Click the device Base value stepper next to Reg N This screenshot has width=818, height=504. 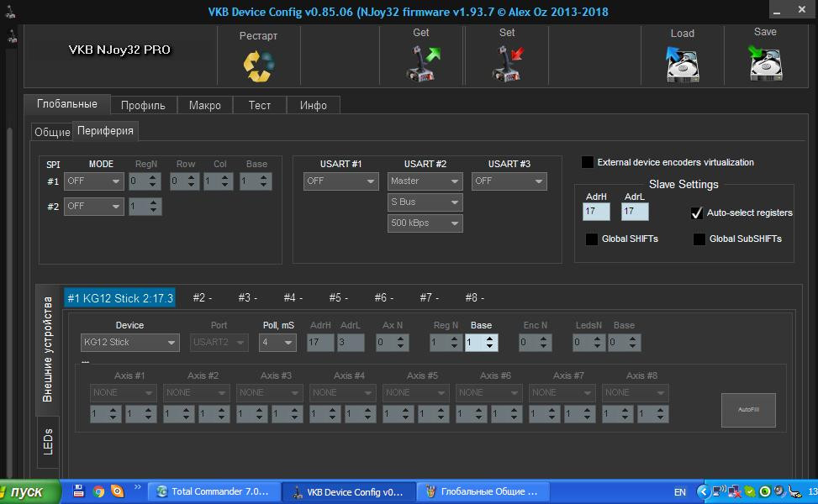pyautogui.click(x=481, y=343)
